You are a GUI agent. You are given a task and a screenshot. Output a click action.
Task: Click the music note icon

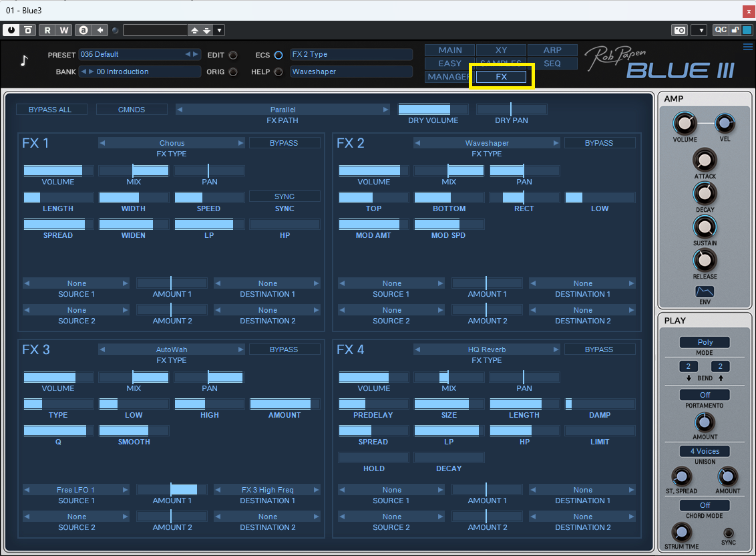(24, 60)
